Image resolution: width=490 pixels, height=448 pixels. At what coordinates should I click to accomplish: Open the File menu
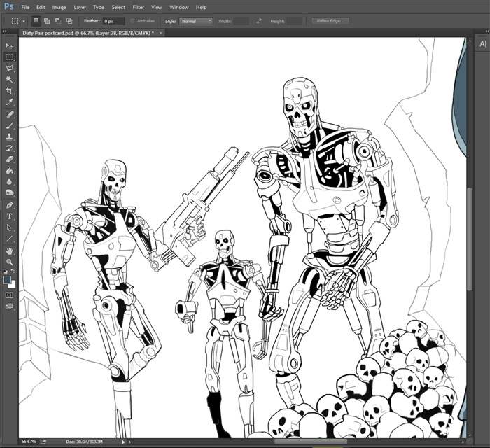pos(25,7)
